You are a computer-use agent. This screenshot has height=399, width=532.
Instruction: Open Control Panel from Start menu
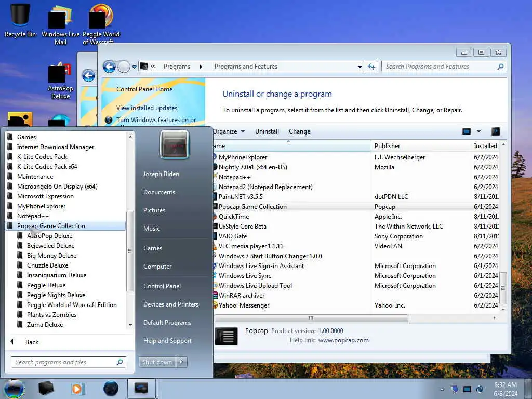pyautogui.click(x=162, y=286)
